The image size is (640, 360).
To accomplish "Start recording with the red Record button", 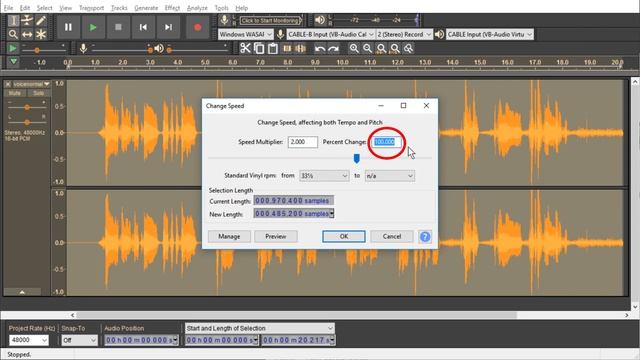I will coord(198,27).
